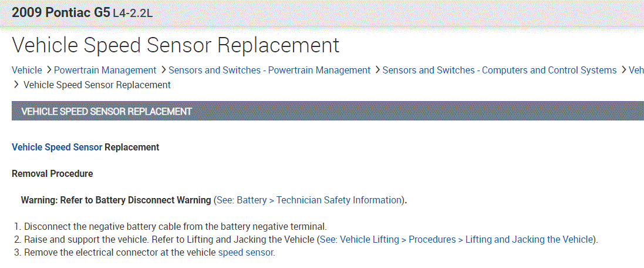Click the chevron after Computers and Control Systems

tap(623, 70)
